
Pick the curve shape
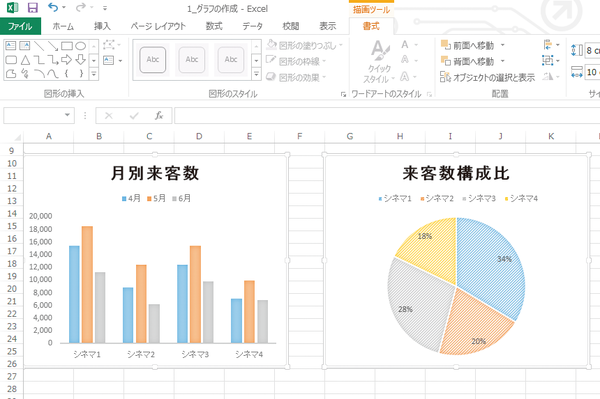tap(53, 73)
